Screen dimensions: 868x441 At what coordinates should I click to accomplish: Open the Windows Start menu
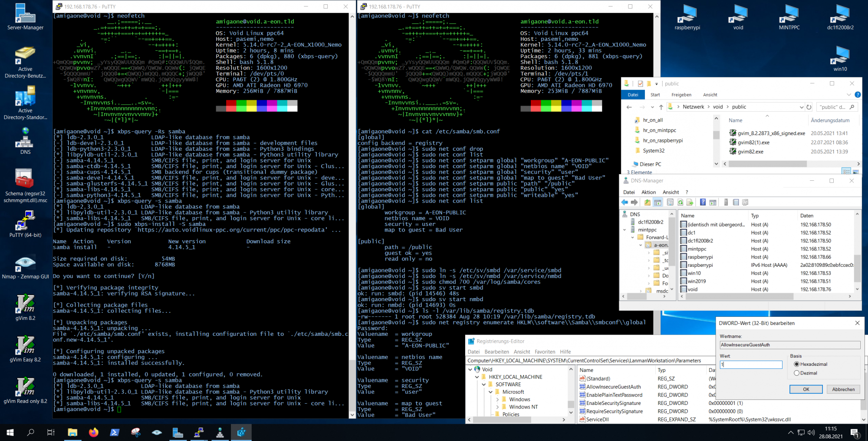(x=10, y=432)
